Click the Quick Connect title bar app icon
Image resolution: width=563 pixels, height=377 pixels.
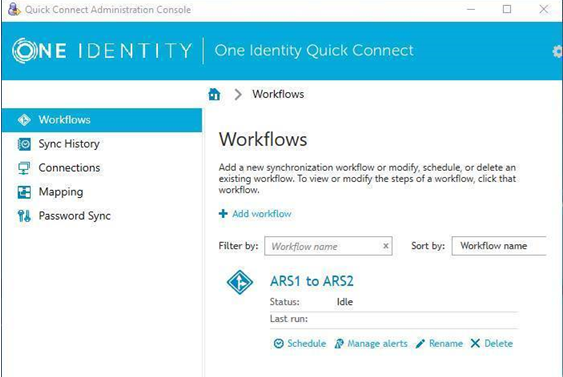(x=14, y=9)
